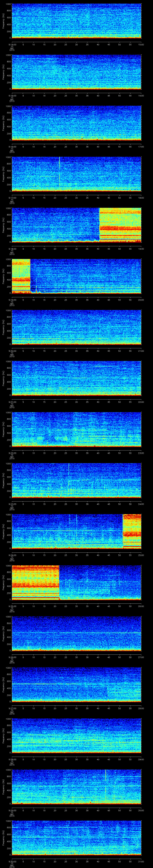Pick the "9:17:00" start time label
Screen dimensions: 153x868
coord(12,197)
